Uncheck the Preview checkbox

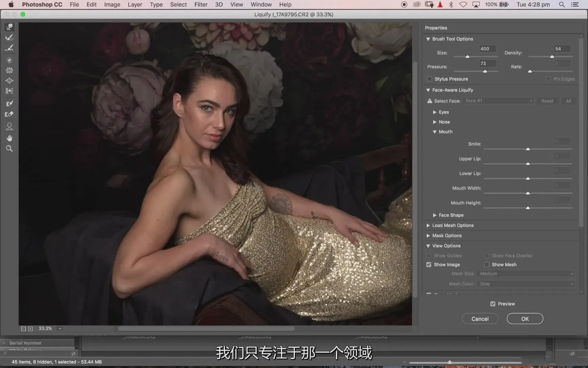[493, 304]
